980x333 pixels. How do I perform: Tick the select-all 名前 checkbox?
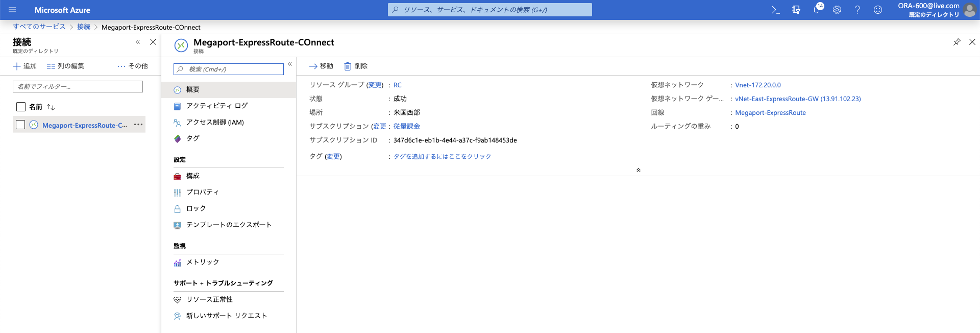21,107
